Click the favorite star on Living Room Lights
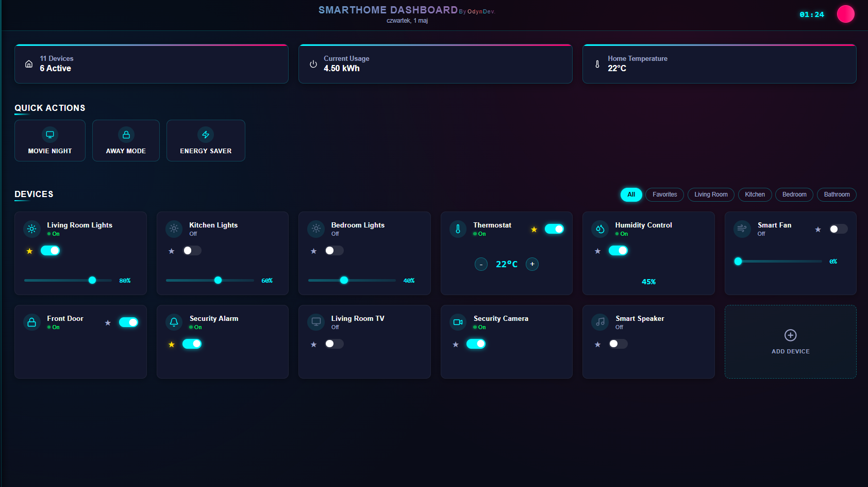The height and width of the screenshot is (487, 868). click(29, 251)
